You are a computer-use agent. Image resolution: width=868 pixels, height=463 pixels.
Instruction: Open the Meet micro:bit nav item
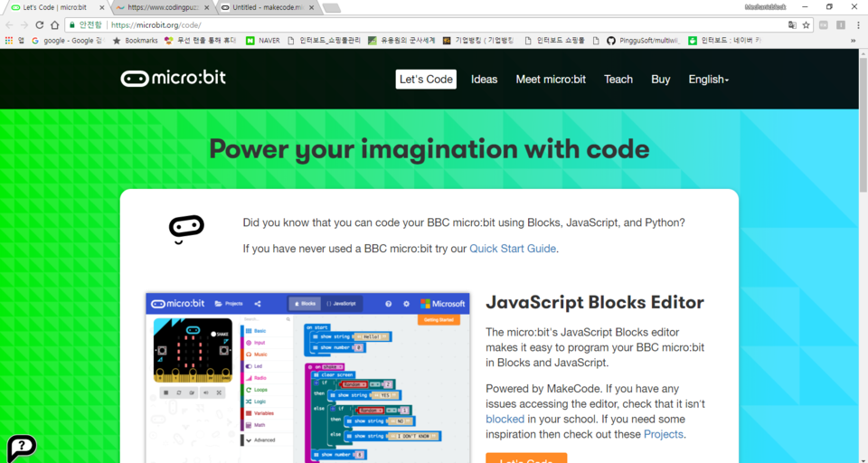[551, 80]
